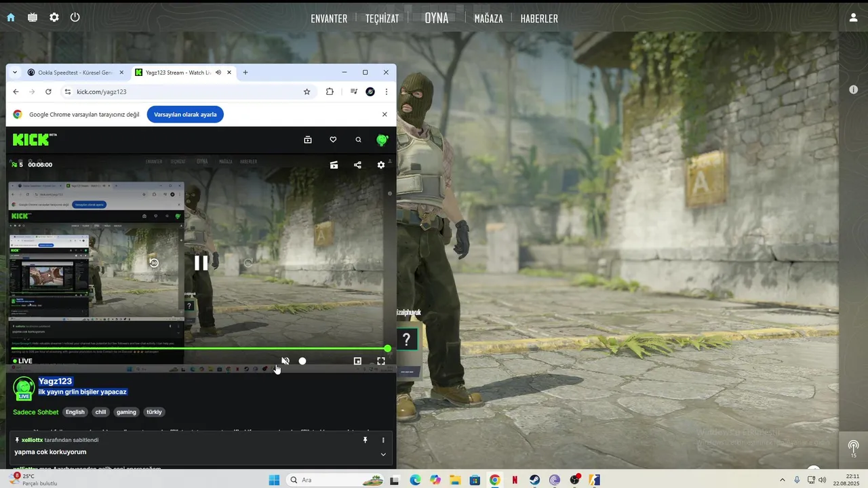Image resolution: width=868 pixels, height=488 pixels.
Task: Expand Chrome tab search dropdown
Action: [15, 73]
